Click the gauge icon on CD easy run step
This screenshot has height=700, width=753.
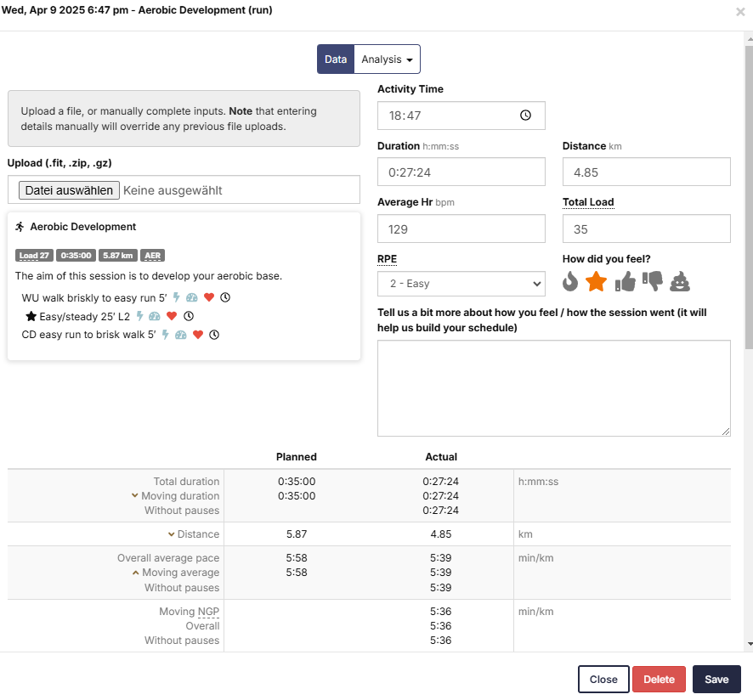[182, 335]
